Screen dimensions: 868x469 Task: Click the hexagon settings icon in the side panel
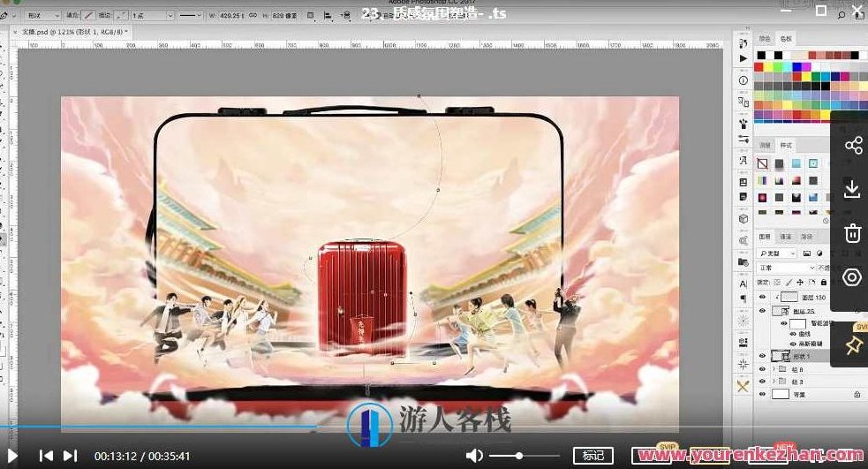(852, 278)
